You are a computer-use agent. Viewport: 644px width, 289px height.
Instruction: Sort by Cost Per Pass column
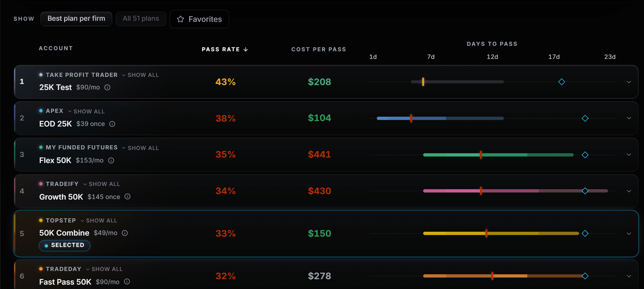tap(319, 49)
